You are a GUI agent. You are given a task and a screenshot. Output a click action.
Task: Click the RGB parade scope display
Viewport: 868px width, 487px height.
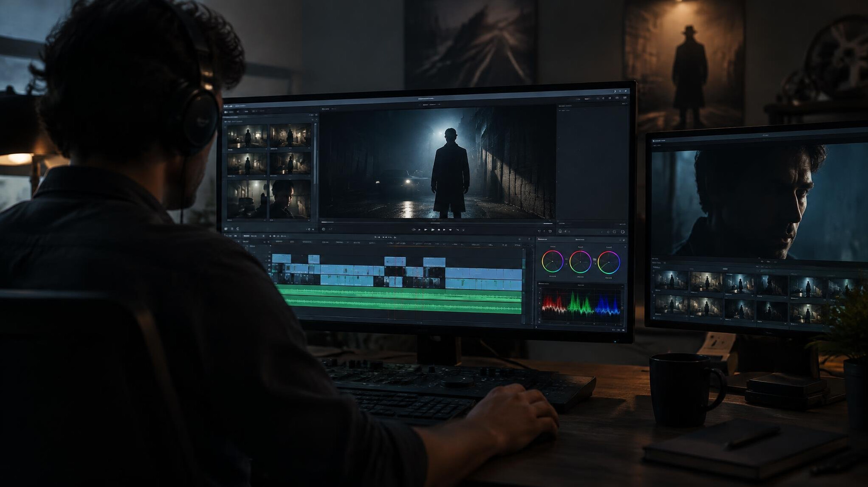[x=580, y=305]
